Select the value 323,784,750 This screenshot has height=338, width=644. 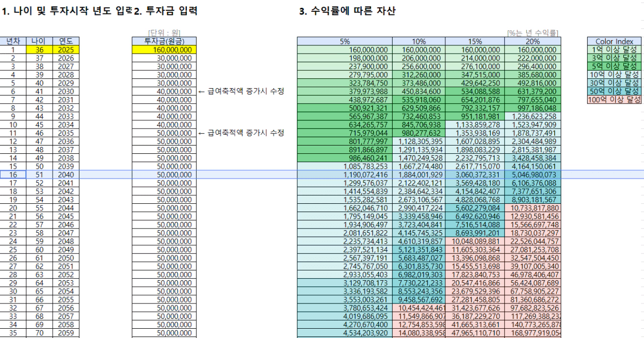coord(345,83)
